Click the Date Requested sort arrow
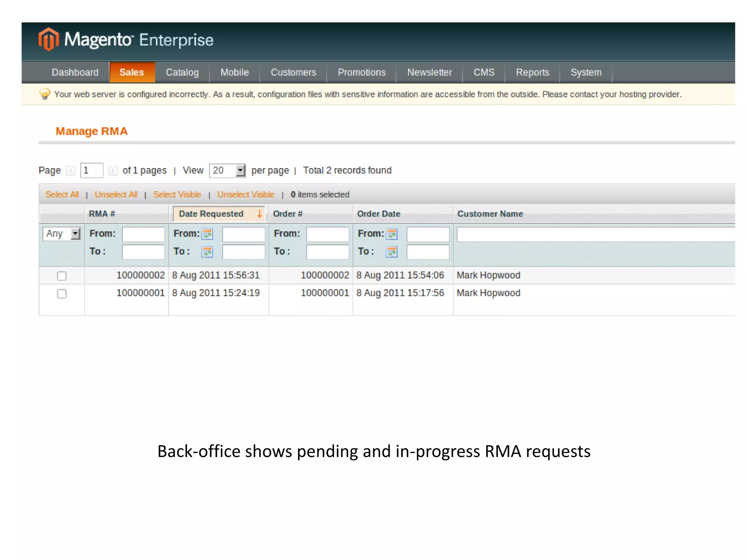This screenshot has width=747, height=560. (x=259, y=214)
